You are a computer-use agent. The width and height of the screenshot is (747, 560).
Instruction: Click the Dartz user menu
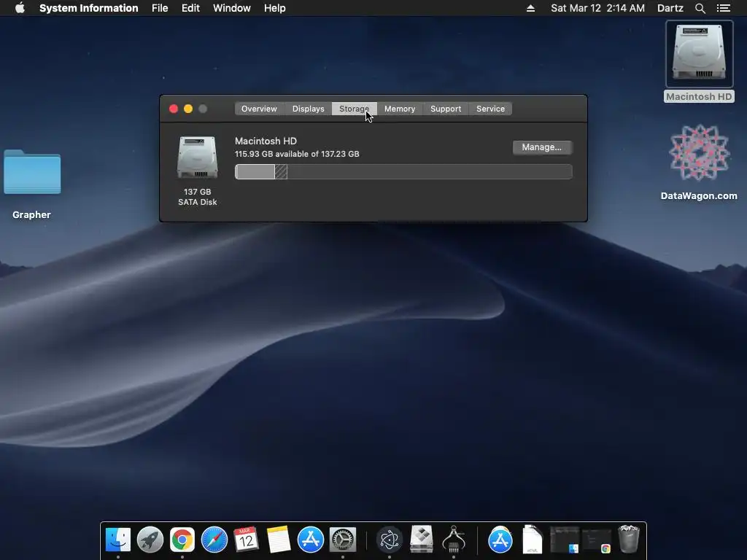point(670,8)
